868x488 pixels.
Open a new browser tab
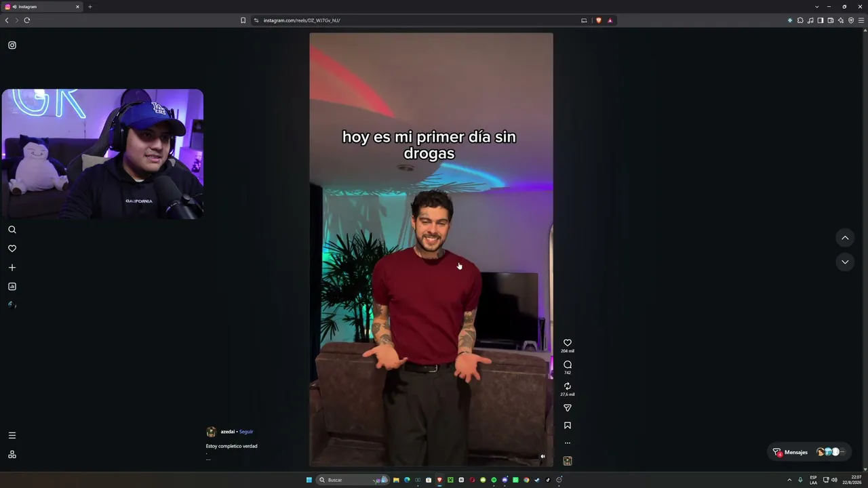pos(90,7)
